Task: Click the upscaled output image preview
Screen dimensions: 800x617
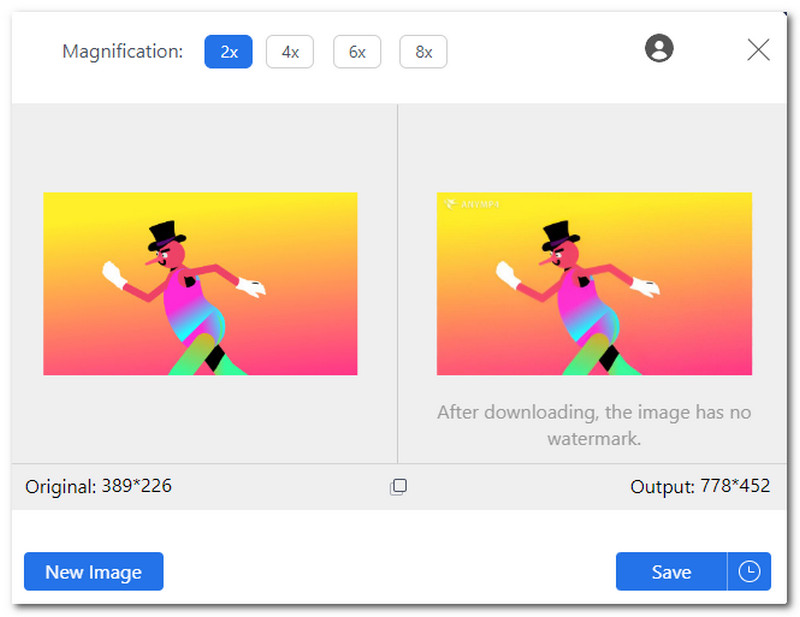Action: point(594,284)
